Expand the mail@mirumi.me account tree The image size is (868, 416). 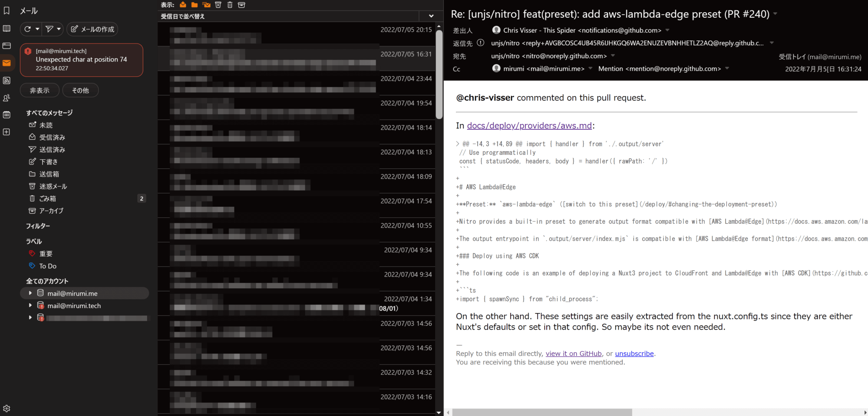tap(30, 293)
